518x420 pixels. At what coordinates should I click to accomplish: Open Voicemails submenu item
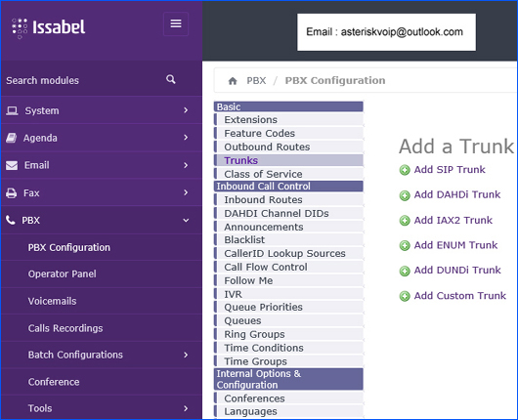101,301
